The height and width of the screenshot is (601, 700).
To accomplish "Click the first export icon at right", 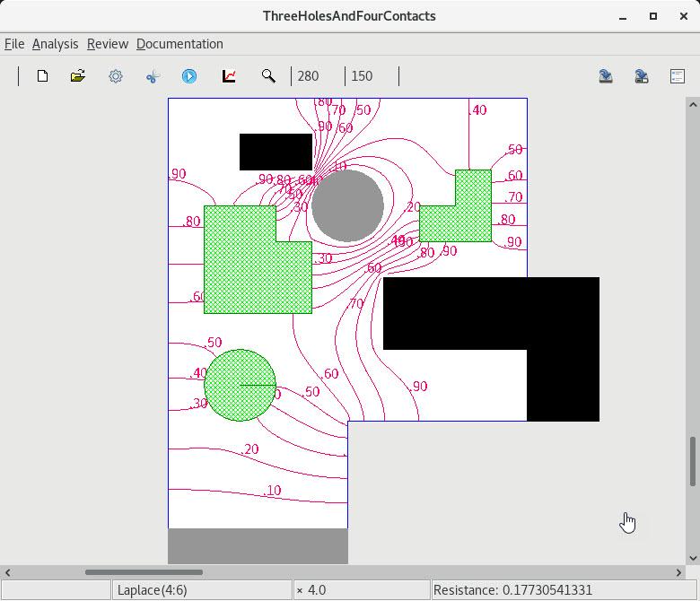I will [x=606, y=76].
